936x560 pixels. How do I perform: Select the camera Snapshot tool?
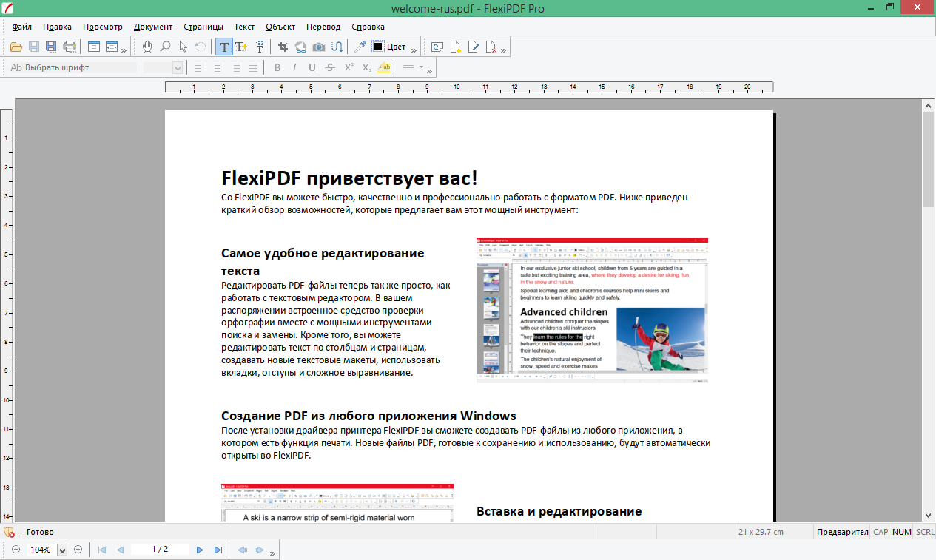(x=319, y=47)
